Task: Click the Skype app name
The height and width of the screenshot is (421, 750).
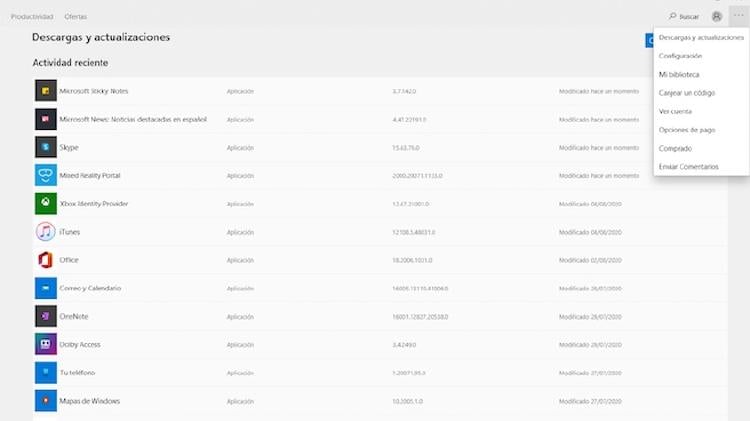Action: click(69, 147)
